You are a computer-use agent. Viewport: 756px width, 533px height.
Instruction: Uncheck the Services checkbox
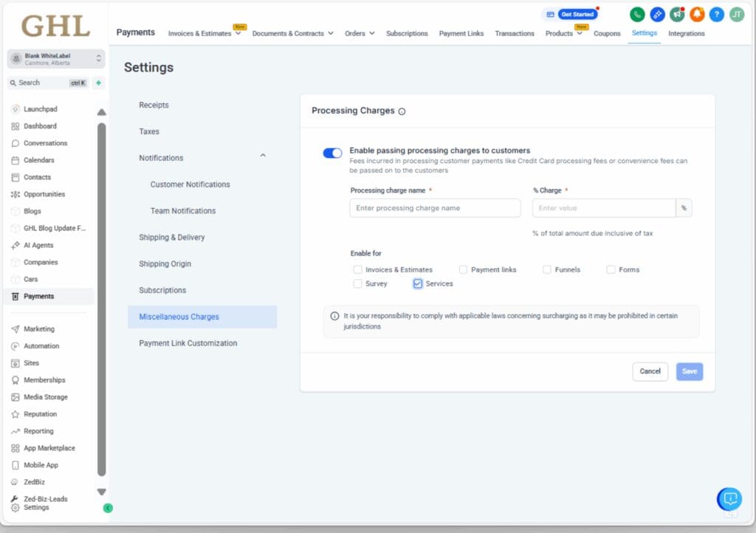(417, 283)
